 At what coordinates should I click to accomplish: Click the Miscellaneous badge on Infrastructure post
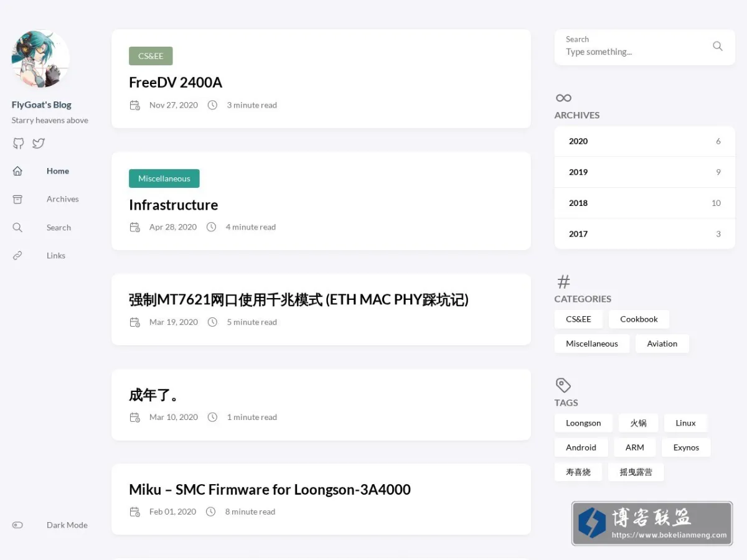[164, 179]
